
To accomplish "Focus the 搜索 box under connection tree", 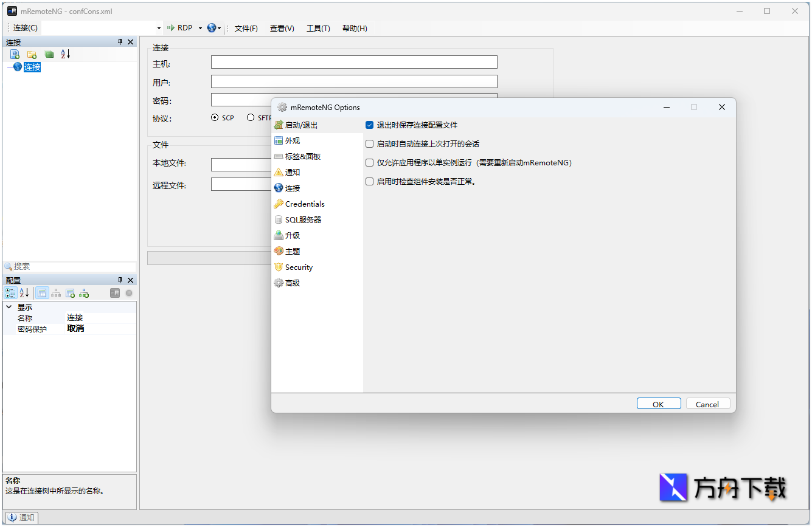I will (x=69, y=267).
